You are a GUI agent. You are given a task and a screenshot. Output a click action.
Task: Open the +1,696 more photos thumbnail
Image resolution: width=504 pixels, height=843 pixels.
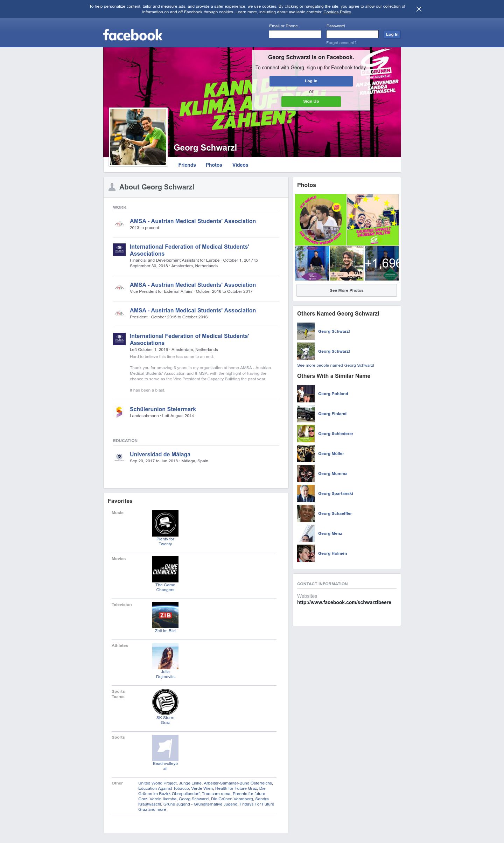[381, 263]
